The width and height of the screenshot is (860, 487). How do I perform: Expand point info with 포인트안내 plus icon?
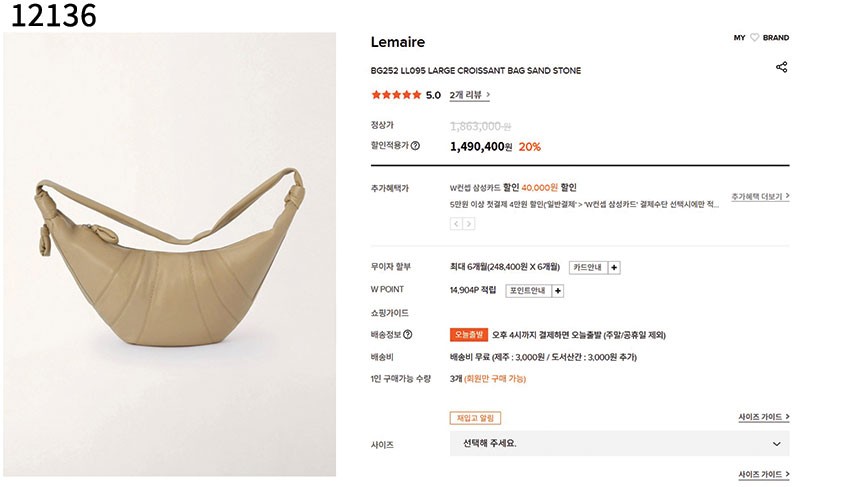(x=558, y=291)
